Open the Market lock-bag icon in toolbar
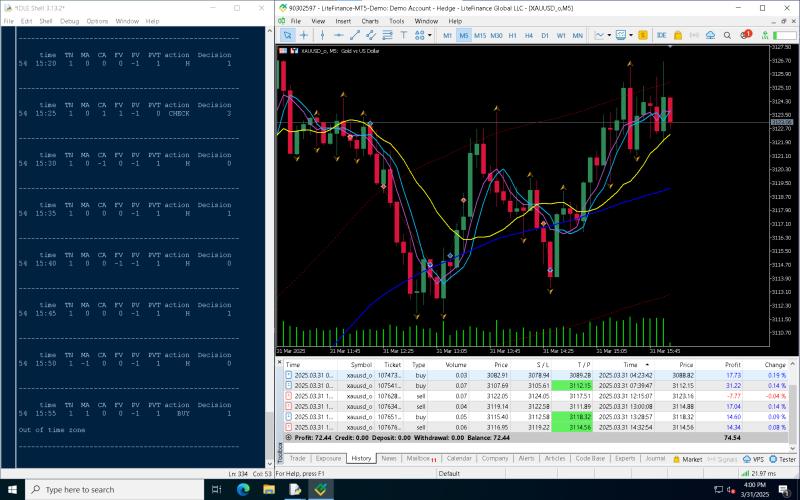800x500 pixels. 678,35
